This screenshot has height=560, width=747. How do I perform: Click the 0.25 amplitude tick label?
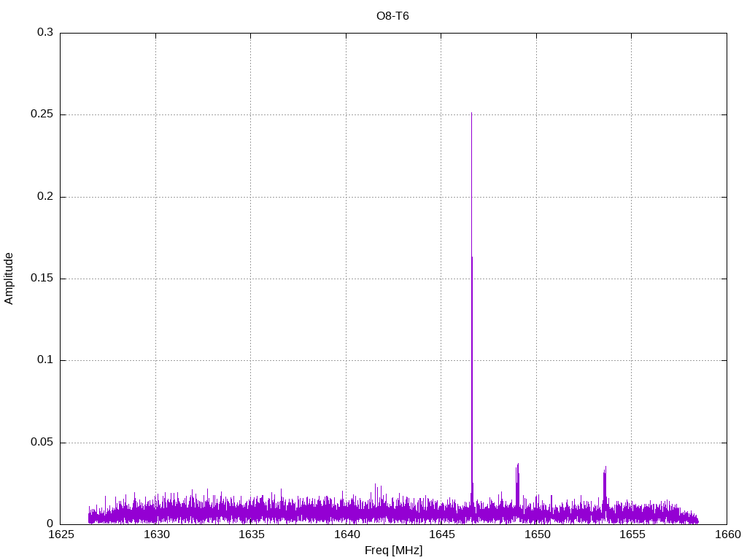tap(42, 114)
